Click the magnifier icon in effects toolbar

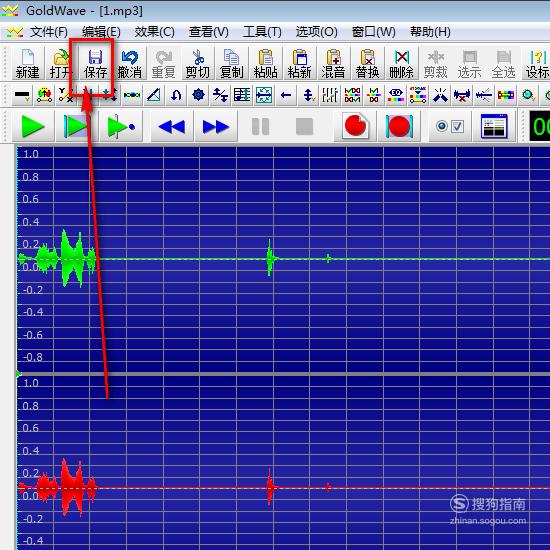(528, 95)
